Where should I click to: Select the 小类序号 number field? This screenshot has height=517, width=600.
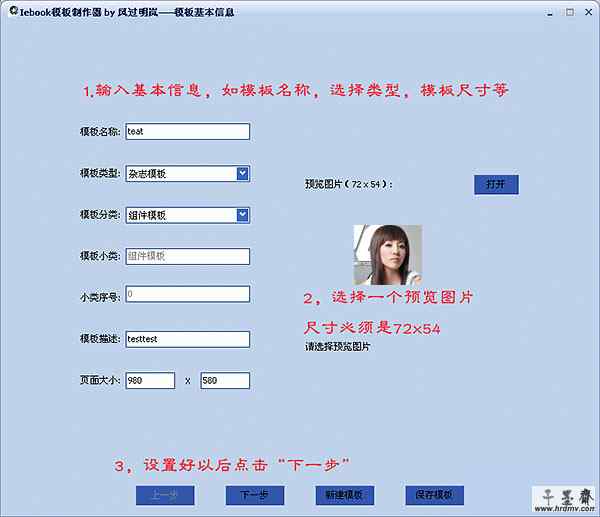coord(187,295)
